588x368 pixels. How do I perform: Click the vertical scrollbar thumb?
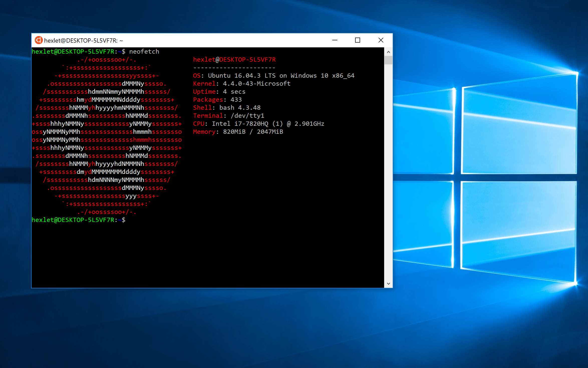(x=388, y=60)
